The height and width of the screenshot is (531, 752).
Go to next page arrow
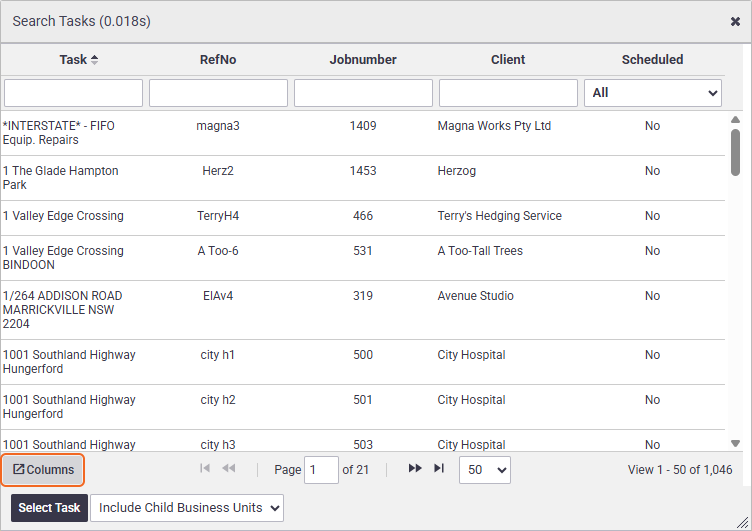(x=415, y=468)
